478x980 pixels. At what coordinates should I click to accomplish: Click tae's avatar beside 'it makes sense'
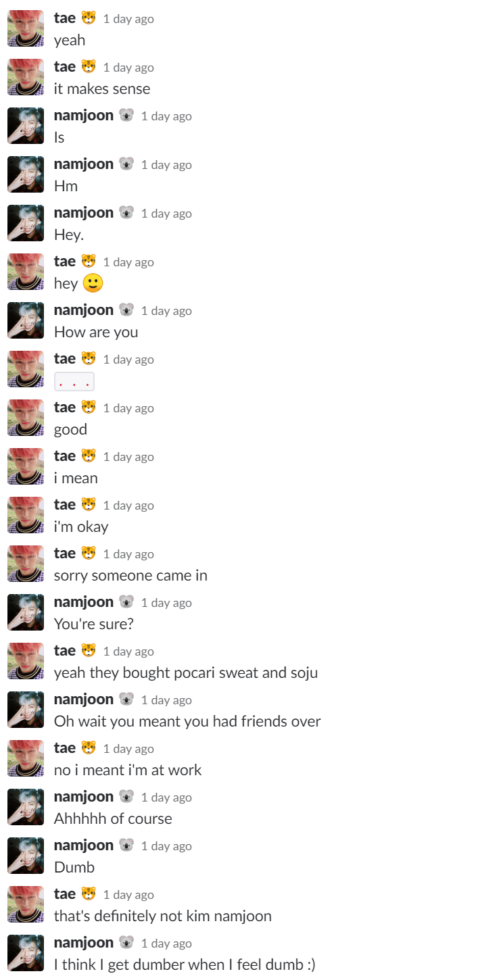click(26, 77)
